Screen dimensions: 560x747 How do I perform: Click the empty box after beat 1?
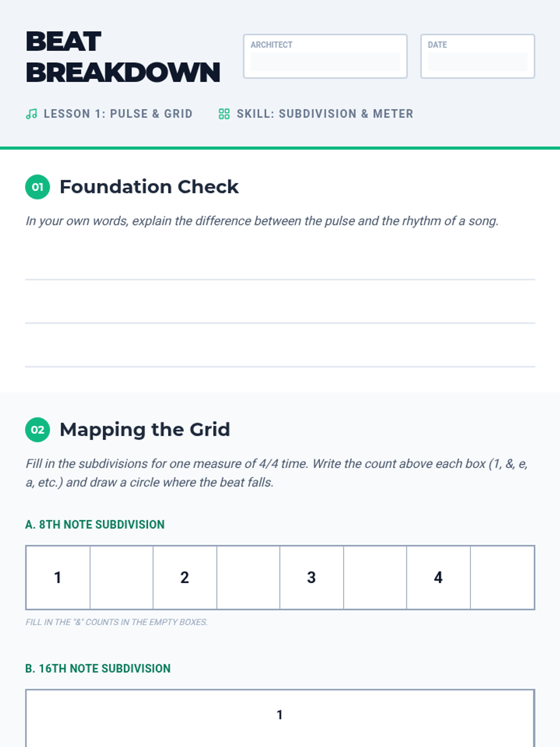coord(121,578)
